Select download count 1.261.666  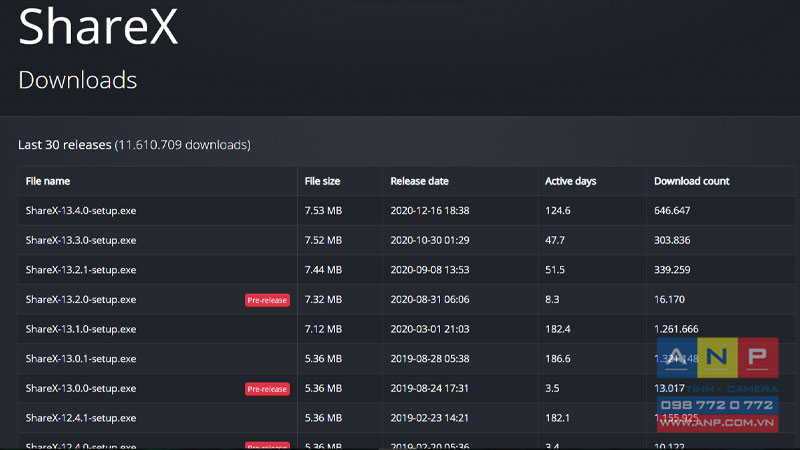(x=676, y=329)
